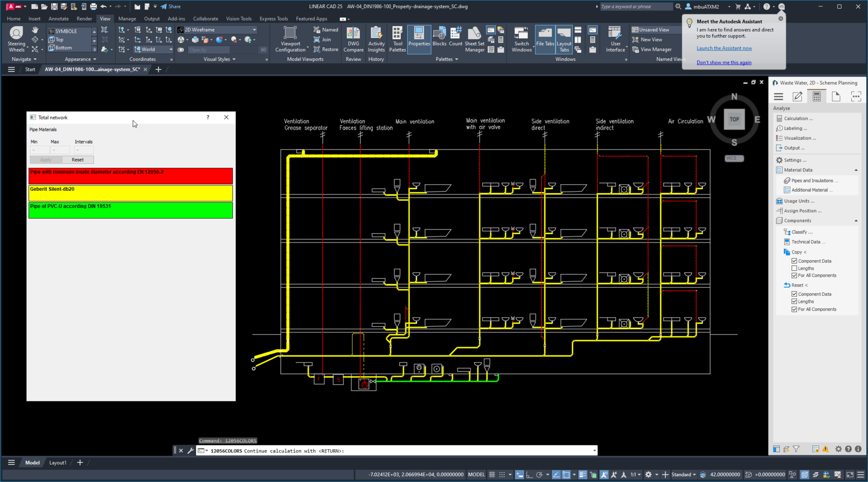Click New View button
The width and height of the screenshot is (868, 482).
pyautogui.click(x=647, y=40)
